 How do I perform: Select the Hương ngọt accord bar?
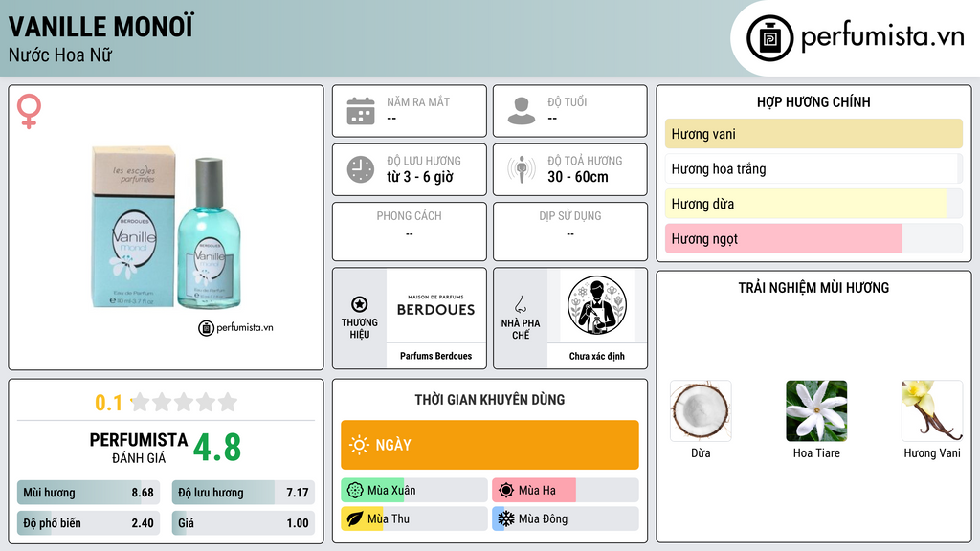pos(813,238)
